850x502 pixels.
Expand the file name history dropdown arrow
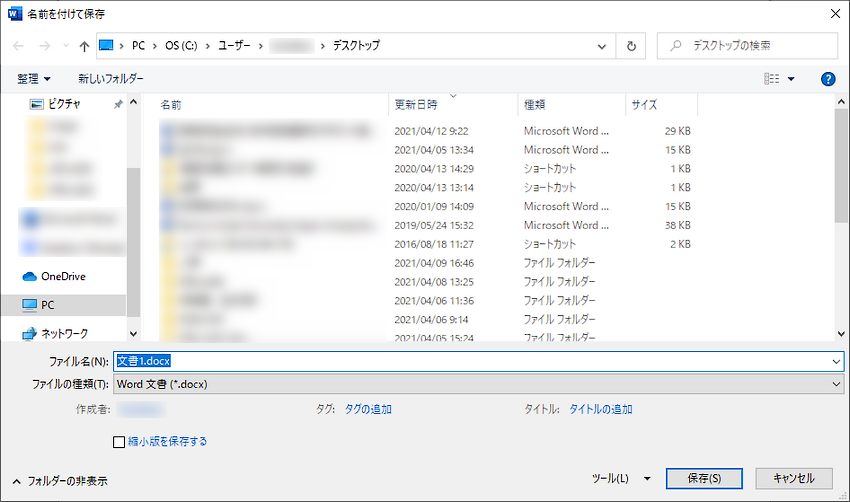coord(836,361)
